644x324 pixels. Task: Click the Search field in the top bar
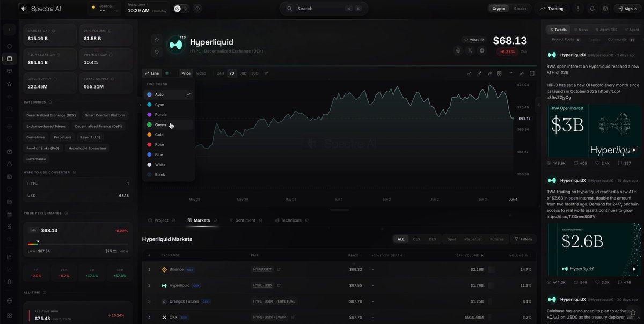tap(324, 9)
